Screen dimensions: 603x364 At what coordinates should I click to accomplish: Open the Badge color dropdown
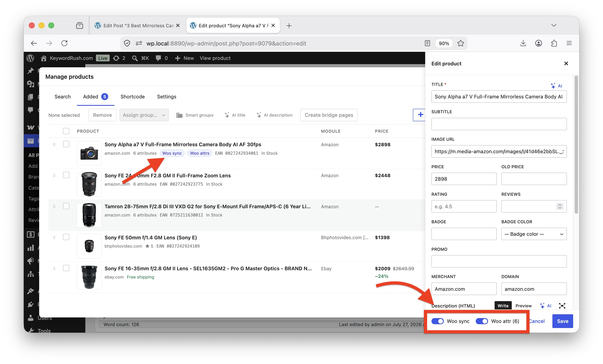click(x=534, y=234)
